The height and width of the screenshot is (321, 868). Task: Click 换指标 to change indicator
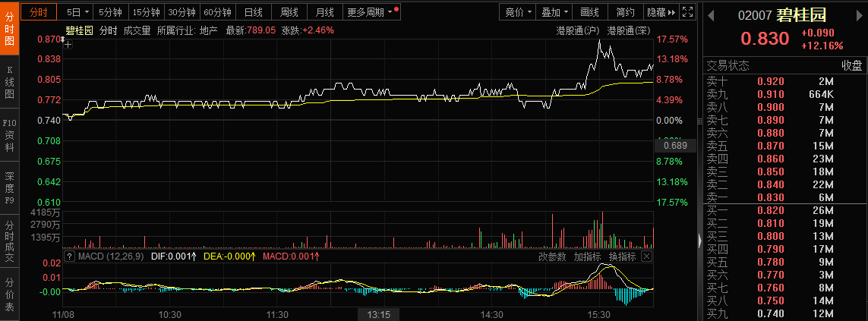pos(622,256)
